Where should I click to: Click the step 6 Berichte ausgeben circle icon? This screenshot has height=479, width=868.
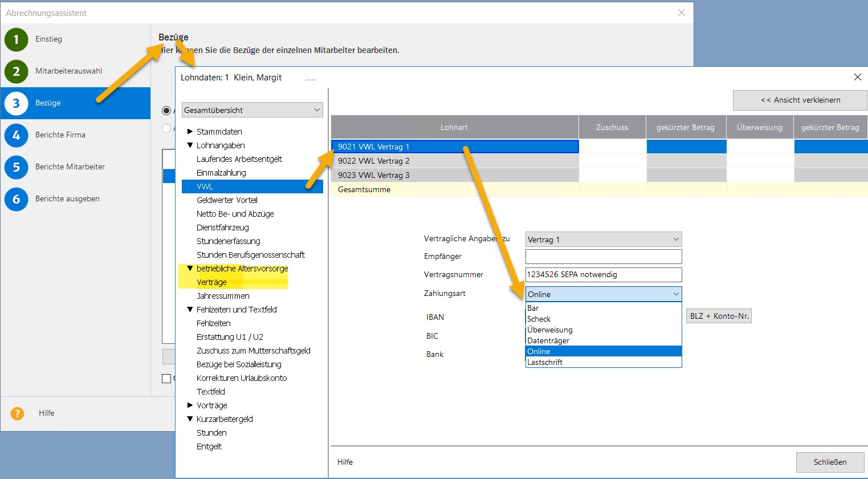[15, 198]
